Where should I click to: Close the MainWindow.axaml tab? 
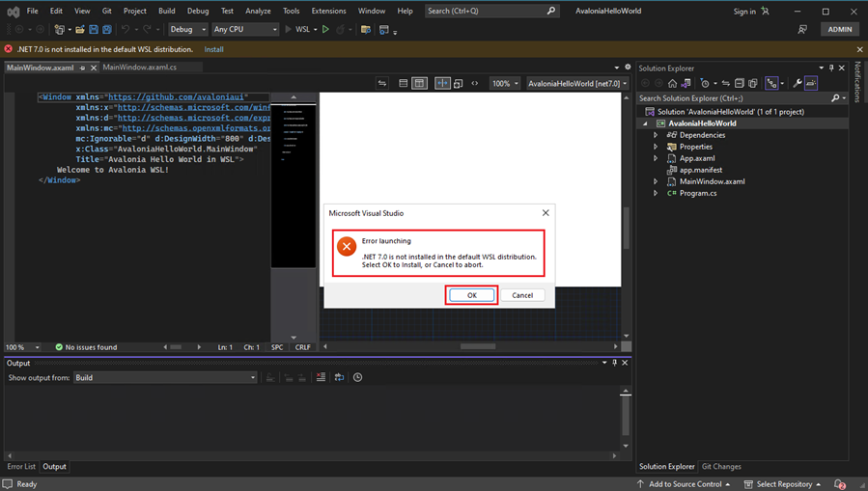coord(94,68)
